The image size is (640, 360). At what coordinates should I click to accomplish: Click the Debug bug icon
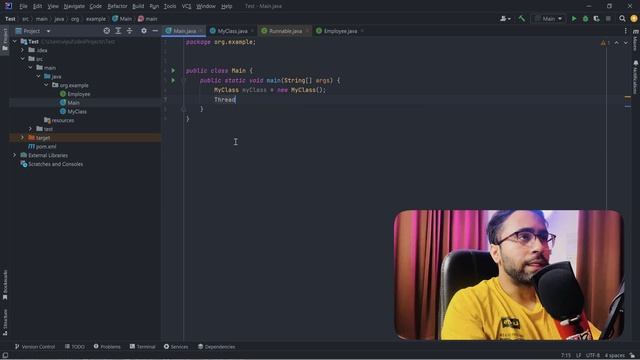585,19
